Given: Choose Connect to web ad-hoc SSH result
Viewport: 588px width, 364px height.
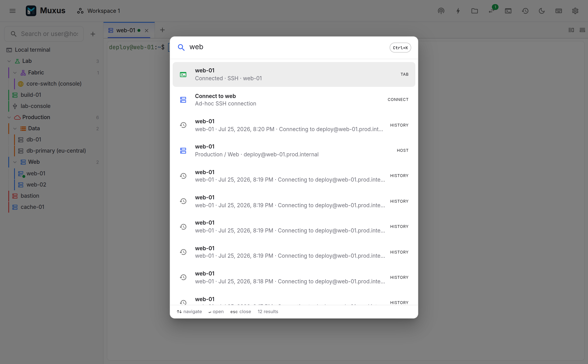Looking at the screenshot, I should coord(294,100).
